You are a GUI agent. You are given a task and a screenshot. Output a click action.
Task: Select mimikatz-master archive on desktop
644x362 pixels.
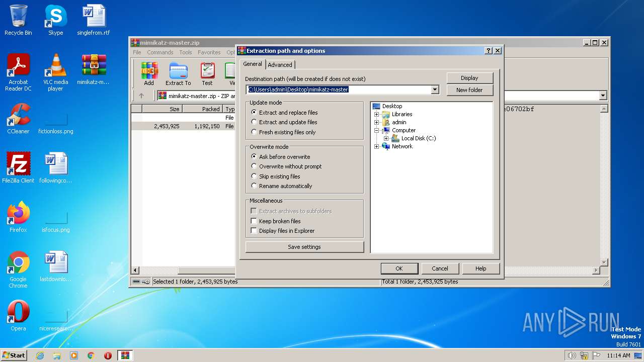point(94,69)
